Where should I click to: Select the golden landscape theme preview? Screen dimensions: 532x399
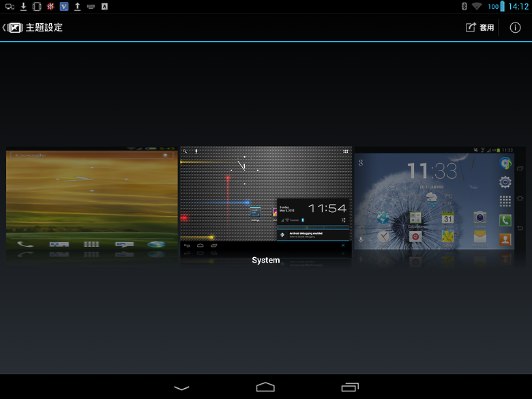tap(92, 199)
